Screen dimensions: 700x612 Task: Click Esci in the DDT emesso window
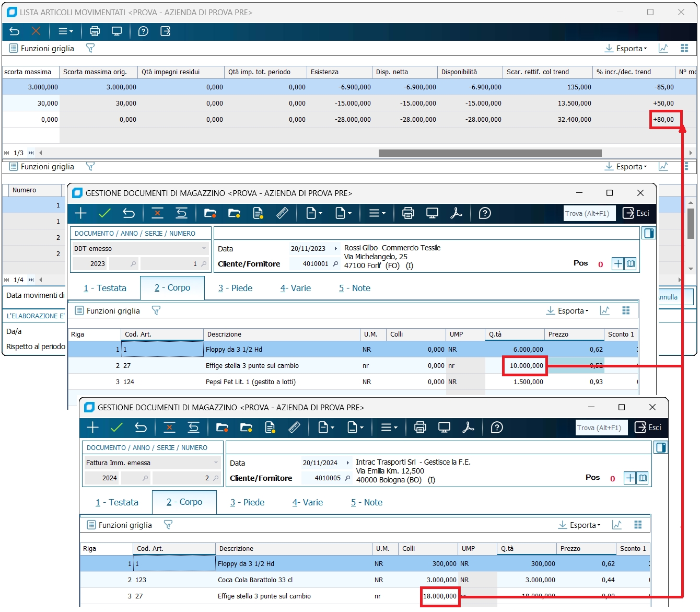point(636,213)
